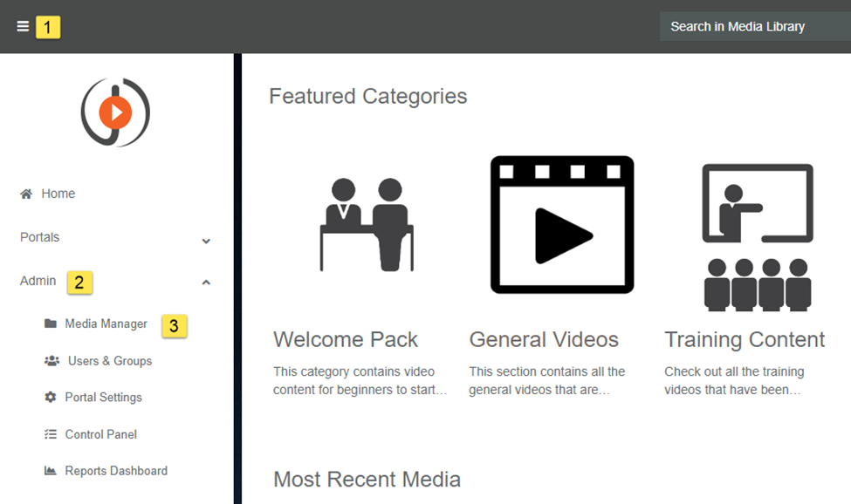Open the Portals sidebar menu

click(40, 237)
